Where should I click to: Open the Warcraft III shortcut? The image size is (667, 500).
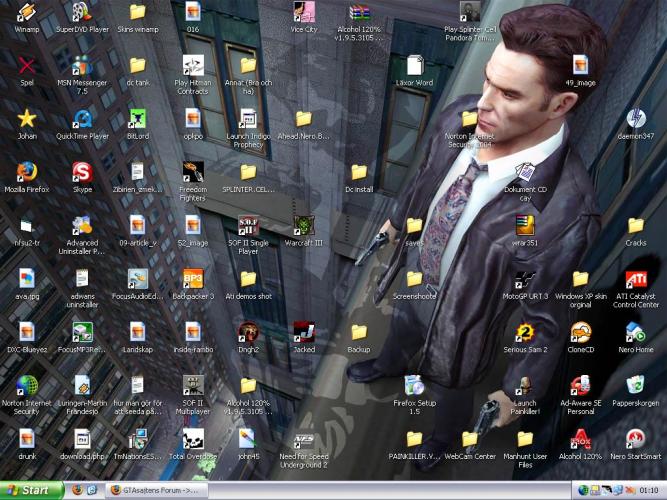coord(303,225)
